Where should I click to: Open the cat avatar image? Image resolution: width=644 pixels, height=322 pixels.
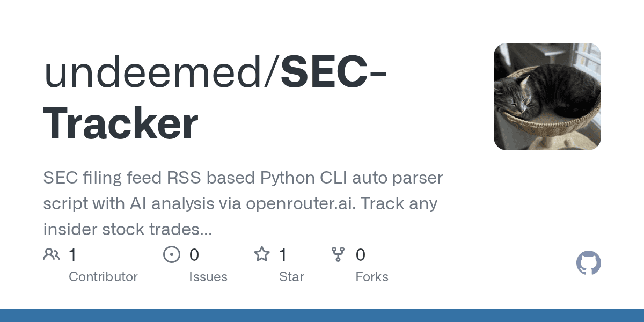point(547,97)
